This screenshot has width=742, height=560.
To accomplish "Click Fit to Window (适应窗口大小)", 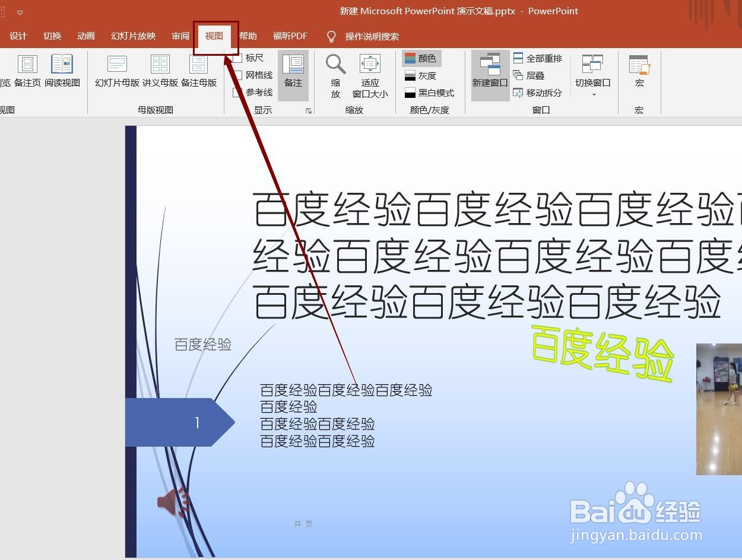I will tap(370, 76).
